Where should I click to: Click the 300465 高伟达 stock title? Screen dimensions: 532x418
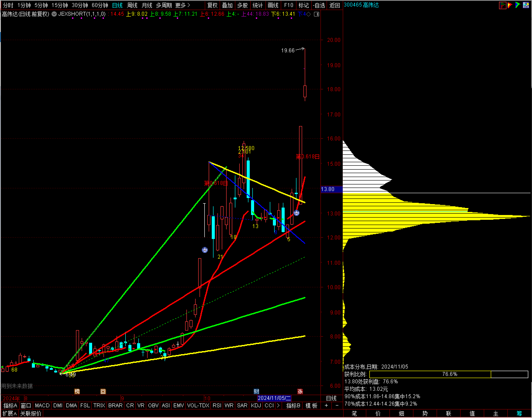[x=361, y=5]
